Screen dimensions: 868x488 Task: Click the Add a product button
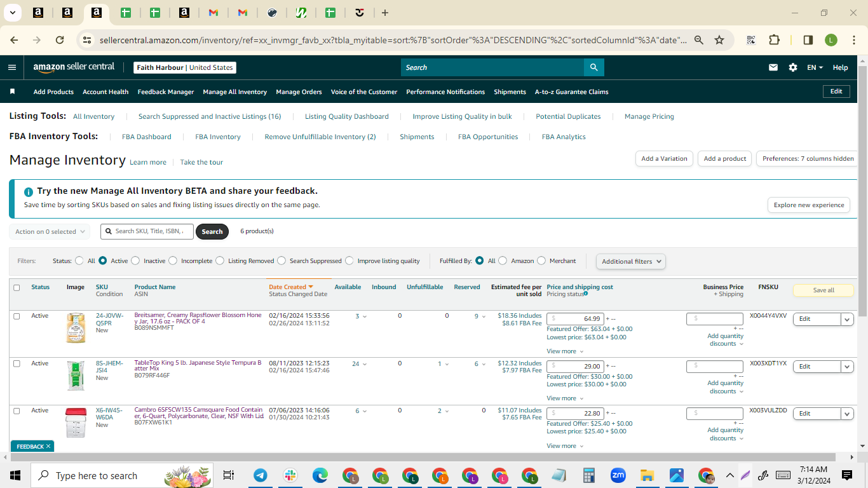pyautogui.click(x=725, y=159)
